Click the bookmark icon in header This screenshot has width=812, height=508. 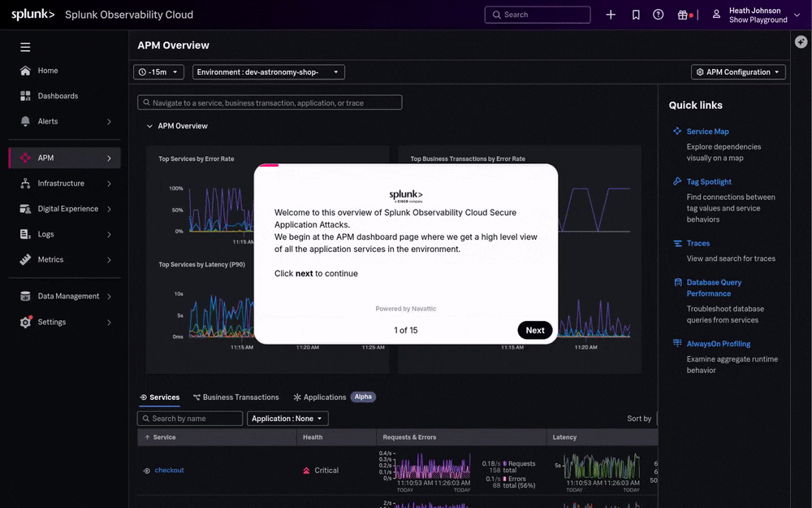636,15
